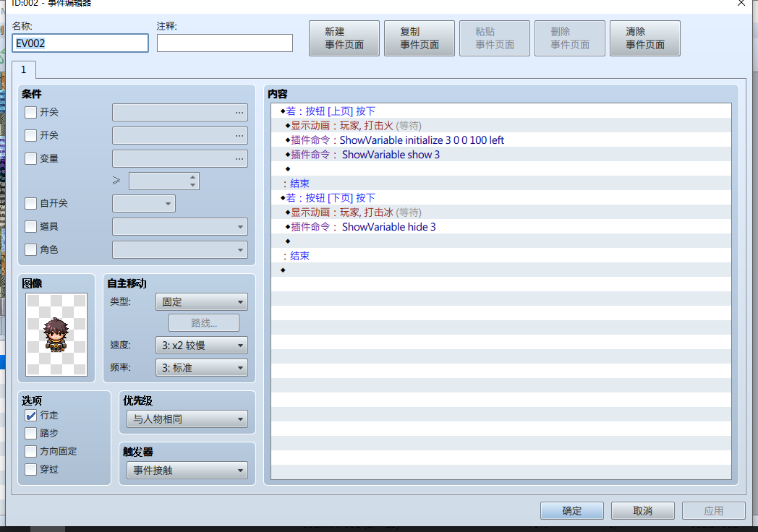758x532 pixels.
Task: Uncheck the 行走 option
Action: [30, 416]
